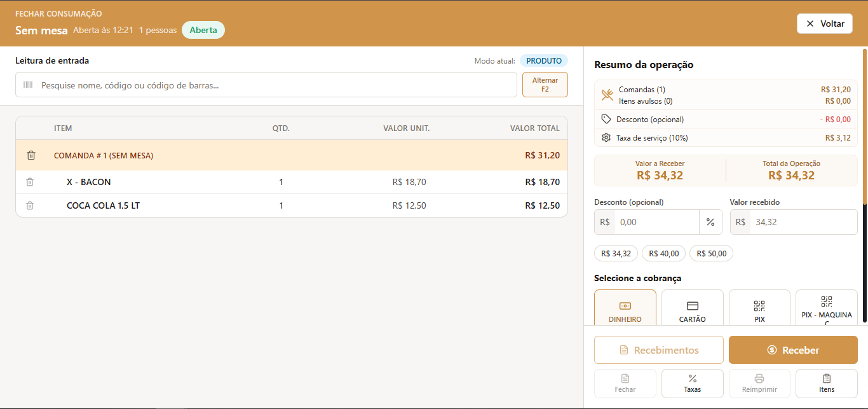Click the gear icon beside Taxa de serviço
The image size is (868, 409).
(x=606, y=137)
